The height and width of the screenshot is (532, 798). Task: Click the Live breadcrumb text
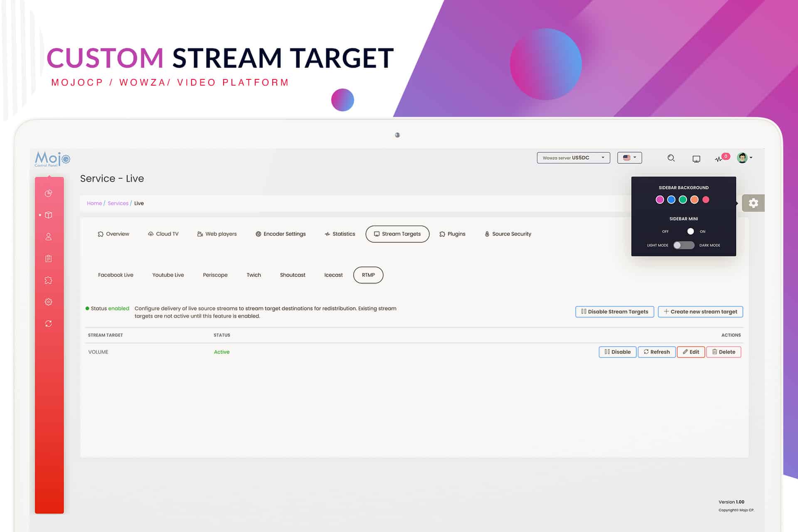pyautogui.click(x=139, y=203)
